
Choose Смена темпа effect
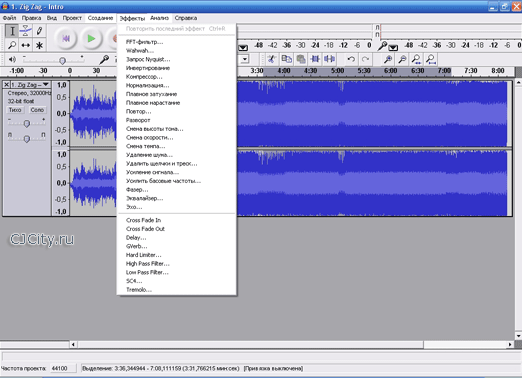coord(177,146)
